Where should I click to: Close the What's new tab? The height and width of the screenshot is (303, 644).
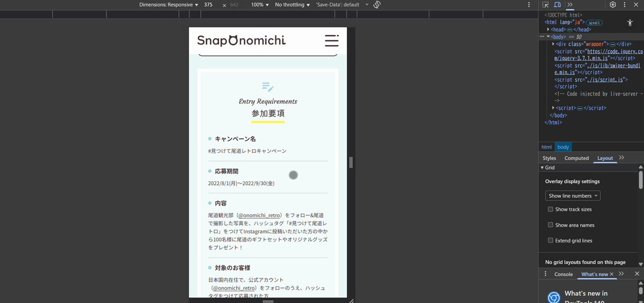coord(612,274)
